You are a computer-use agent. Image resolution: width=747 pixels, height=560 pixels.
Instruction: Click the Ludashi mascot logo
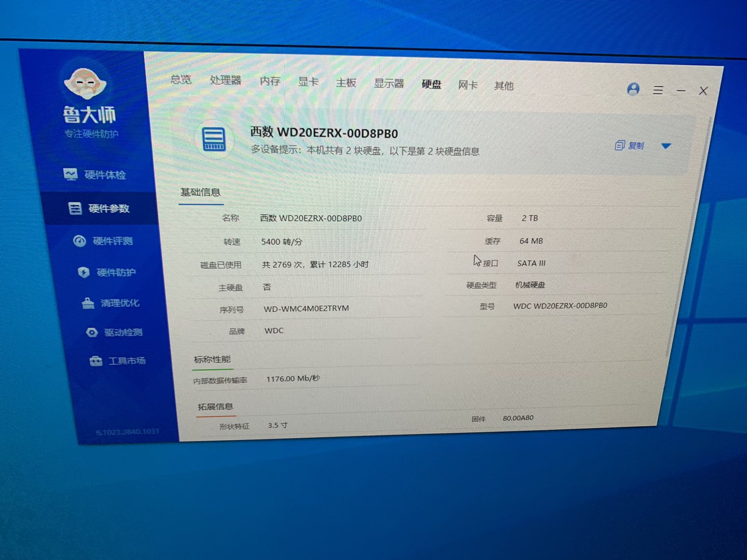click(x=85, y=84)
